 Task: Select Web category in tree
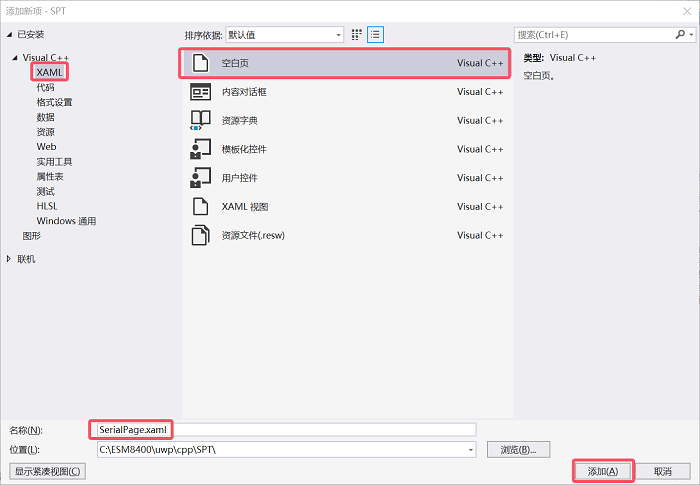pyautogui.click(x=46, y=146)
